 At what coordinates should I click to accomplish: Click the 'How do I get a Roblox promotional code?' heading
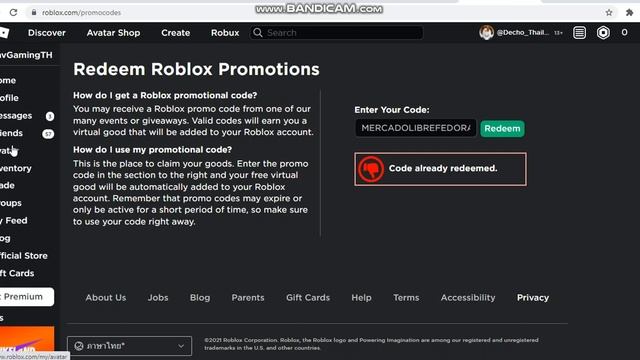point(165,95)
